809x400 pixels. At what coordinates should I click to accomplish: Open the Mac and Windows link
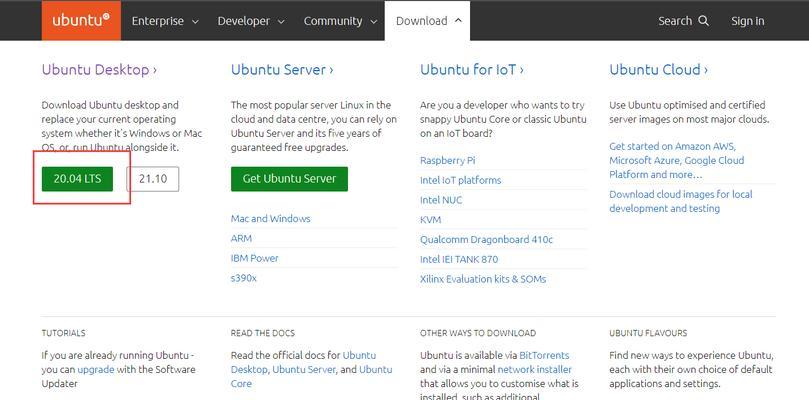[270, 218]
